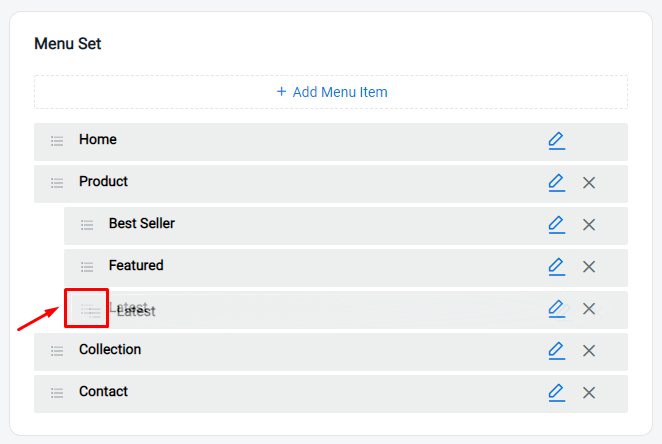662x444 pixels.
Task: Click the Add Menu Item button
Action: (331, 92)
